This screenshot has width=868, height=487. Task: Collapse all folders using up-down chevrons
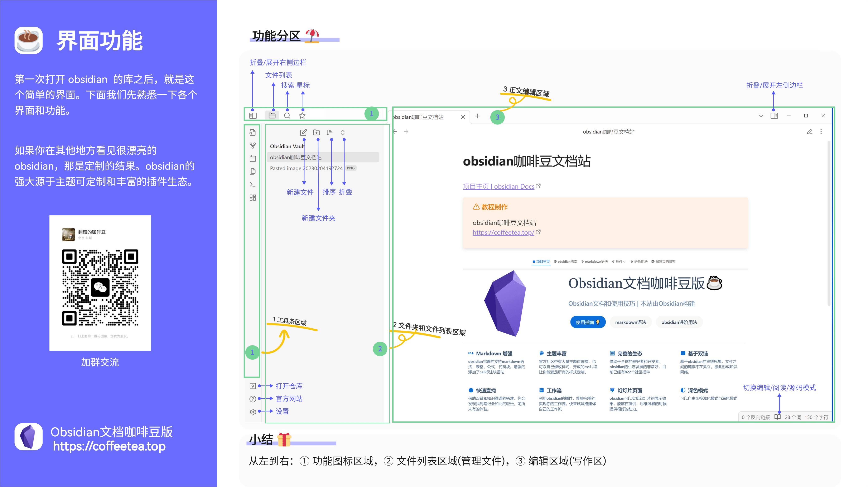coord(343,133)
